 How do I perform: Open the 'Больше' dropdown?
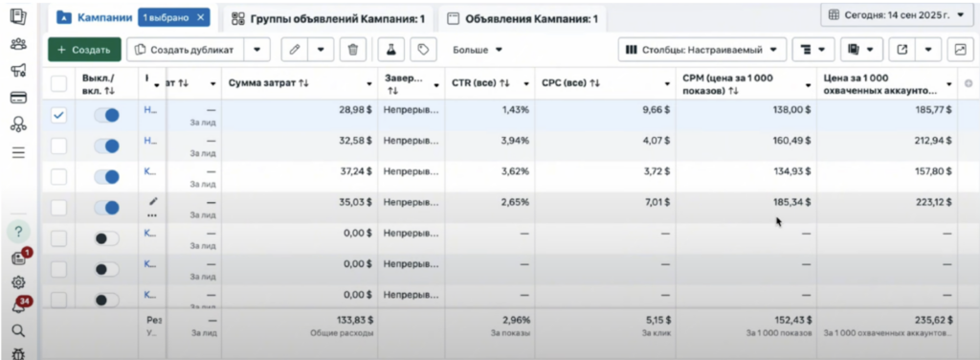click(x=478, y=50)
